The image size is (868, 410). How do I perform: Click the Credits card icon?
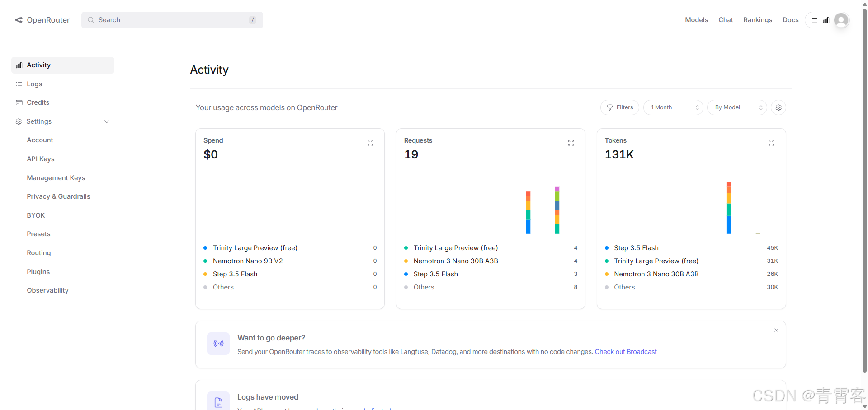(19, 103)
